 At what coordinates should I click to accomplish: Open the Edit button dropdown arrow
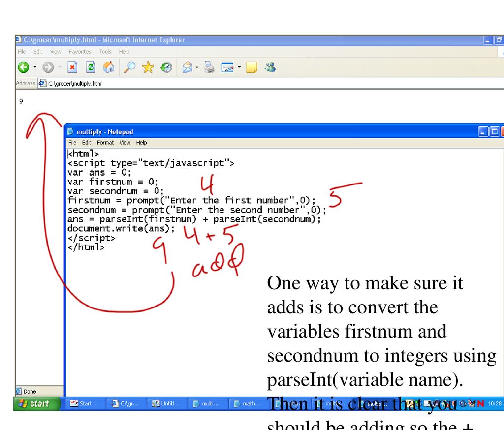(x=239, y=67)
